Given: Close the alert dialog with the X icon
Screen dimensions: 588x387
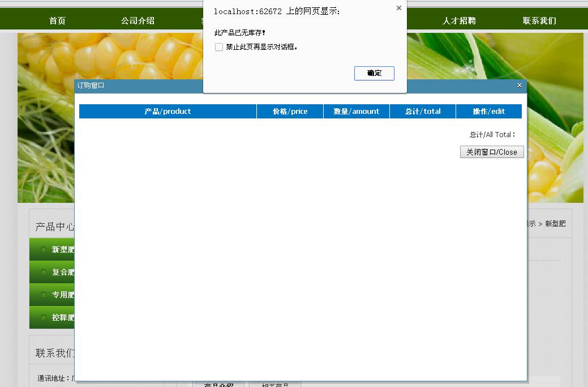Looking at the screenshot, I should [x=399, y=8].
